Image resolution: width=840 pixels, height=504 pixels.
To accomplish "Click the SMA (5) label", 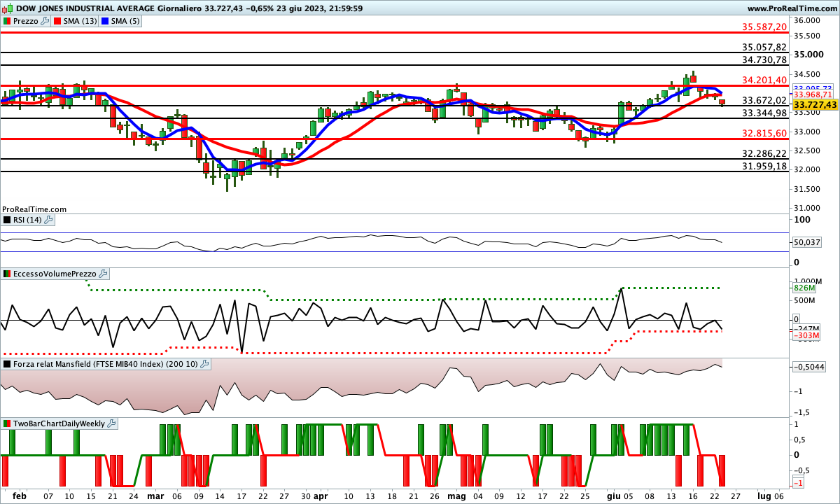I will 125,21.
